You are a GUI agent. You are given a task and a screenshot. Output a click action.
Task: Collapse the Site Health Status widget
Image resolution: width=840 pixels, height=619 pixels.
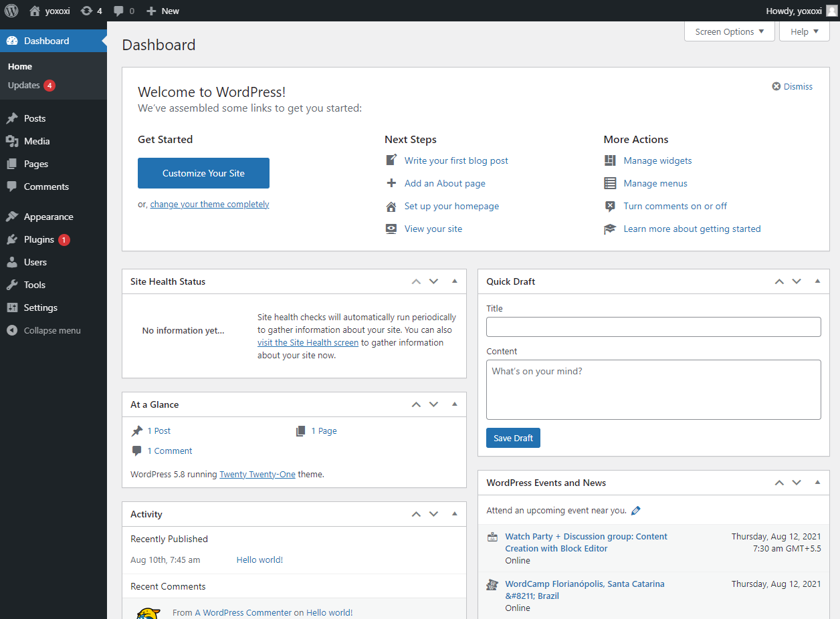click(455, 281)
